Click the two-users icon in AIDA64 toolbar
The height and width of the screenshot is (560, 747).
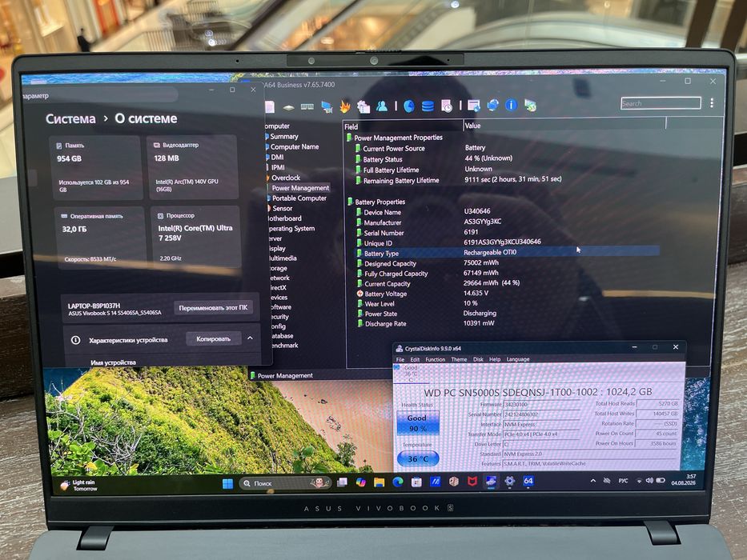(x=382, y=106)
